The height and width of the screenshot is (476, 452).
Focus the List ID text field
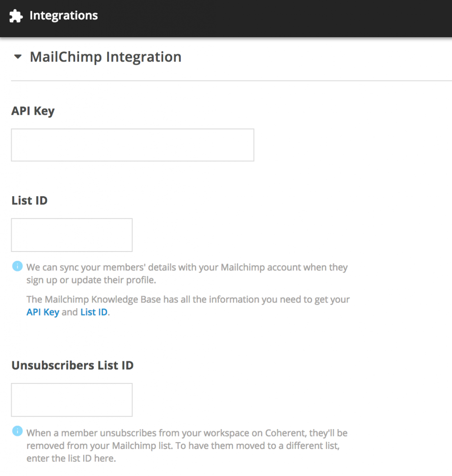tap(72, 235)
